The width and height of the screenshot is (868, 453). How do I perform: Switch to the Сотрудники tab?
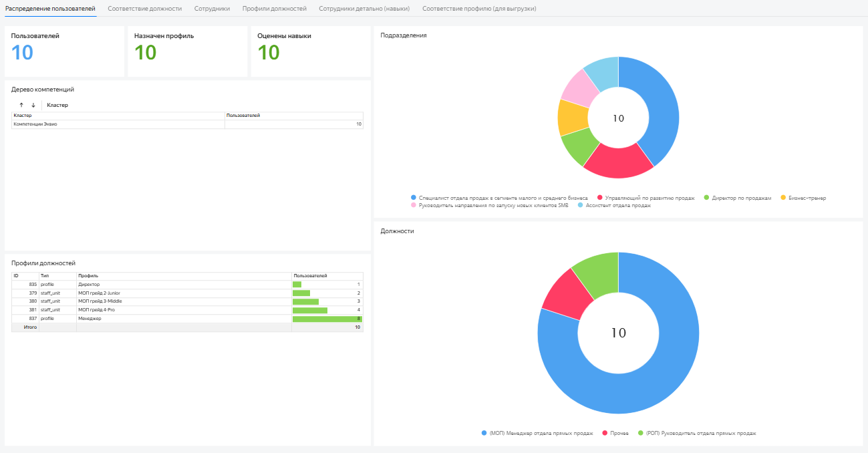tap(212, 9)
